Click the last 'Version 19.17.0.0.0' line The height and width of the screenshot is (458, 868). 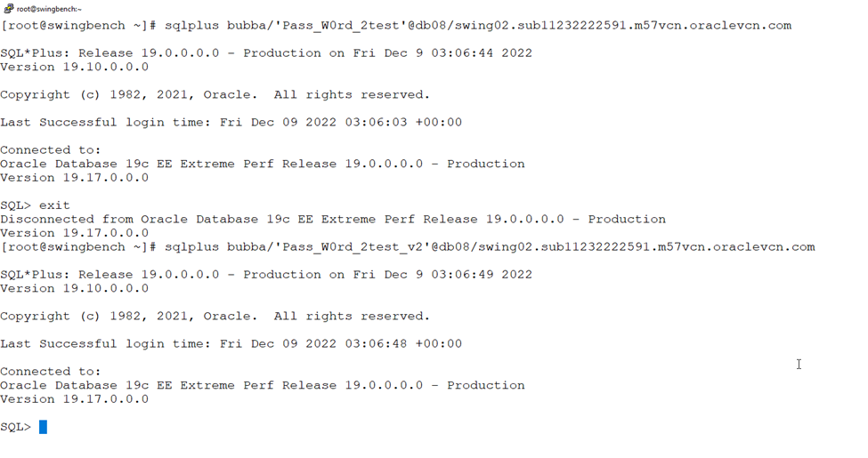click(x=74, y=398)
